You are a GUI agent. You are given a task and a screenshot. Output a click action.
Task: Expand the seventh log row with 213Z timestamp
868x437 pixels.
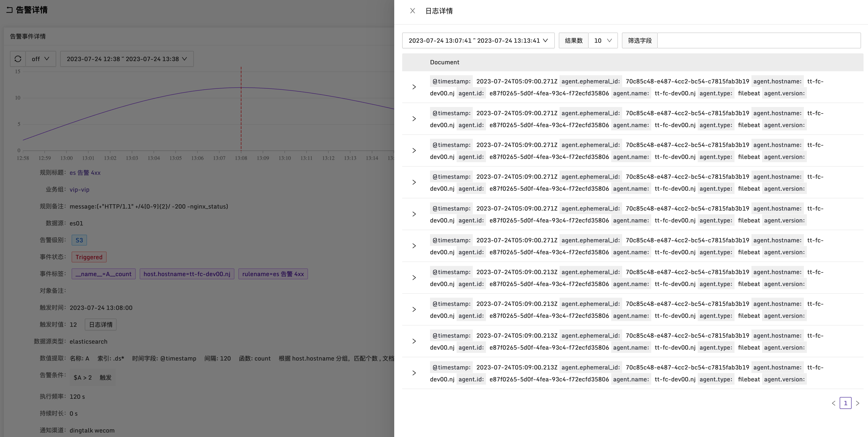click(414, 278)
